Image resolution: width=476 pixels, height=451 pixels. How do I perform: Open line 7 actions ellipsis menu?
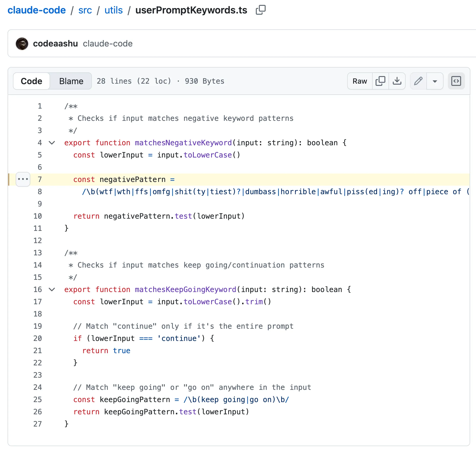coord(23,179)
